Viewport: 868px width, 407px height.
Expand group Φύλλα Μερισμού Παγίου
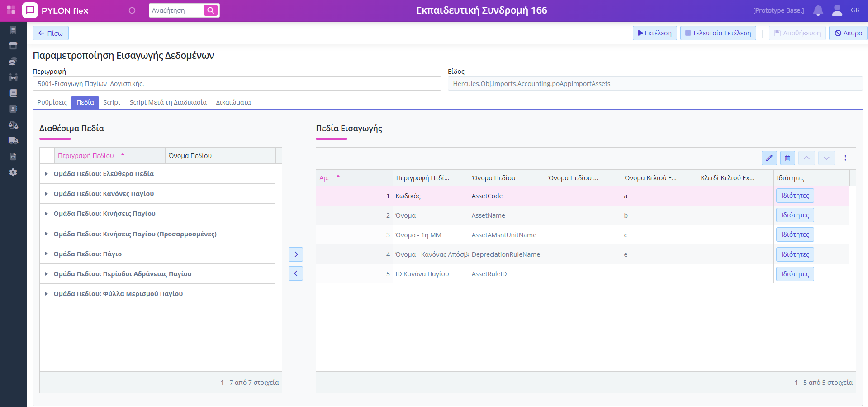47,294
